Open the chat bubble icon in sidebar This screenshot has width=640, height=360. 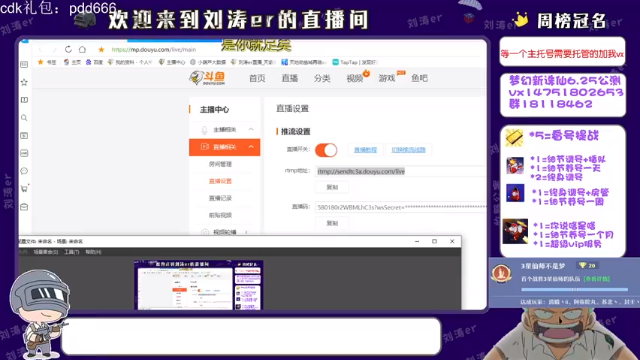pos(24,171)
